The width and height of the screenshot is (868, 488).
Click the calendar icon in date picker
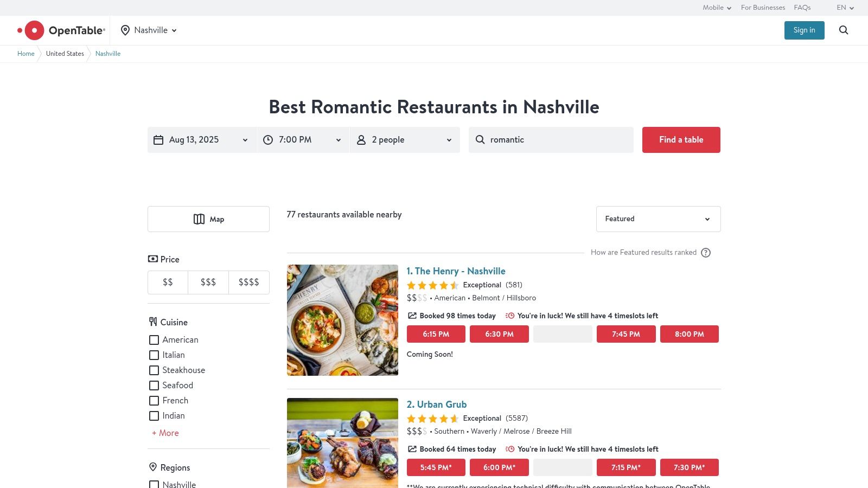(158, 140)
